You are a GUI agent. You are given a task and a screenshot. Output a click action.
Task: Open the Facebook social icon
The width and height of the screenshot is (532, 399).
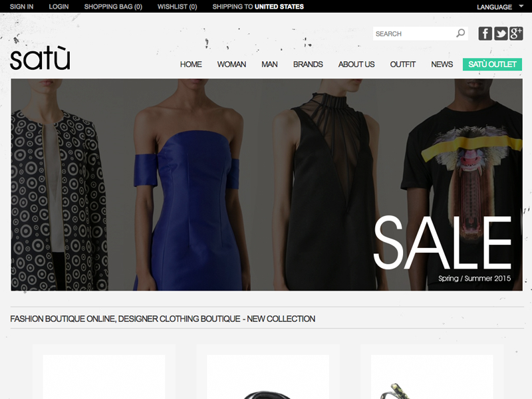[485, 34]
